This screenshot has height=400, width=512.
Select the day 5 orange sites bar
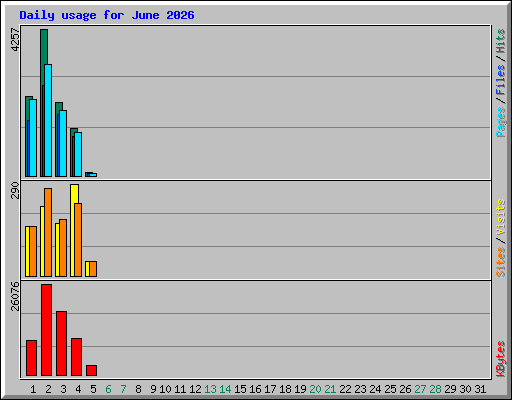(93, 269)
